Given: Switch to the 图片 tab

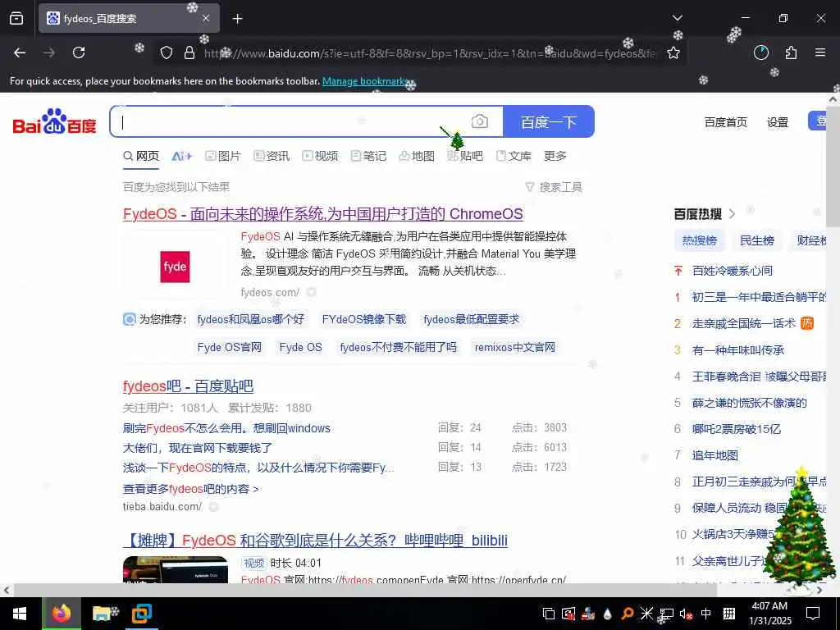Looking at the screenshot, I should pos(223,156).
